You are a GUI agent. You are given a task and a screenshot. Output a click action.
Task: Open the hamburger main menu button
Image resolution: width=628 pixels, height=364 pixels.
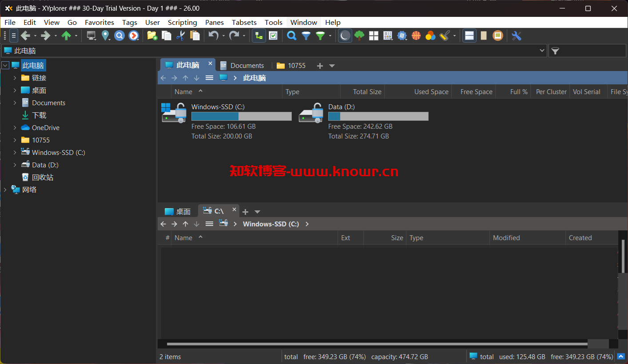[14, 36]
